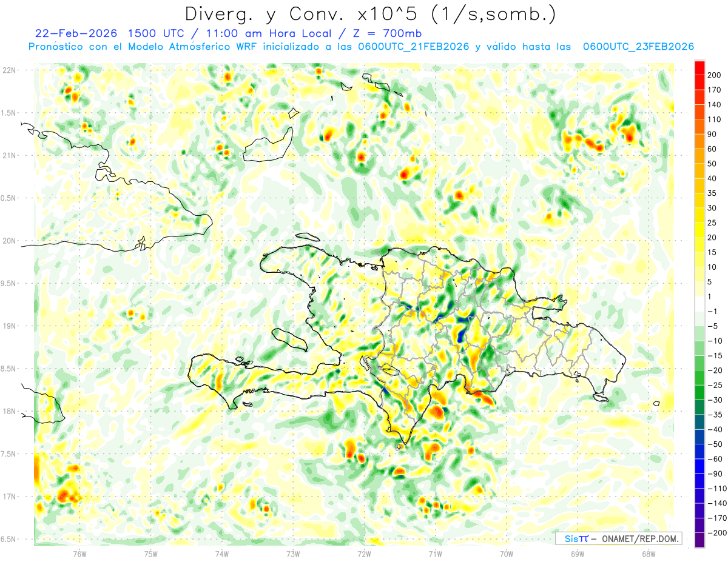Click the yellow colorbar band between 20 and 25
The height and width of the screenshot is (562, 728).
(699, 230)
